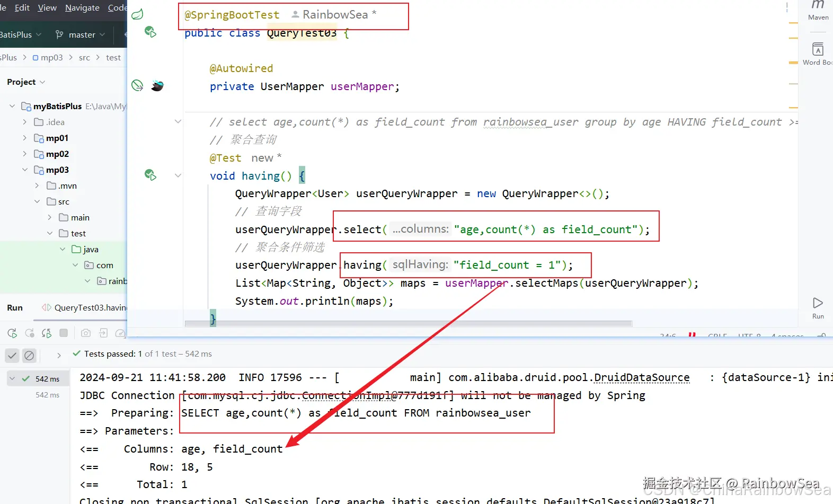Click the autowired dependency gutter icon beside userMapper
Screen dimensions: 833x504
pyautogui.click(x=137, y=85)
